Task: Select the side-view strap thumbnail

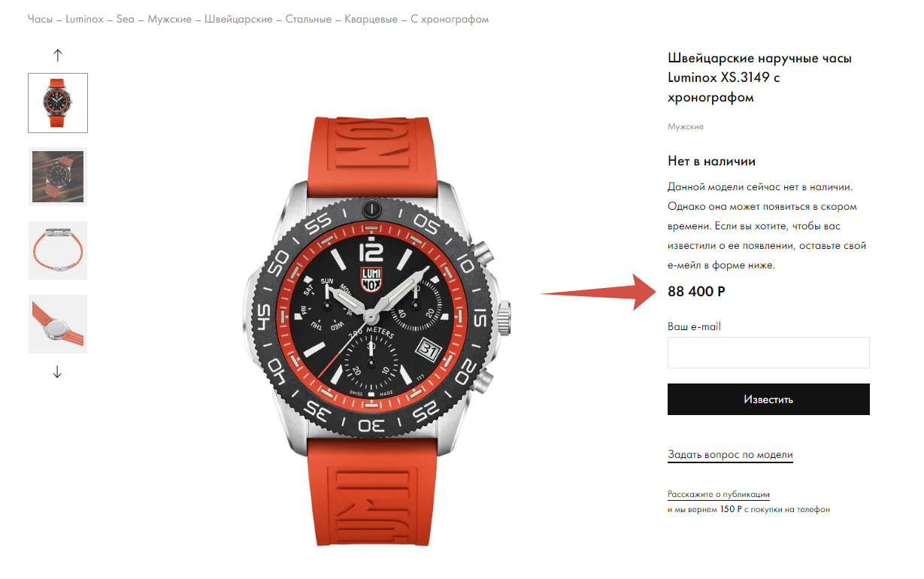Action: [x=58, y=250]
